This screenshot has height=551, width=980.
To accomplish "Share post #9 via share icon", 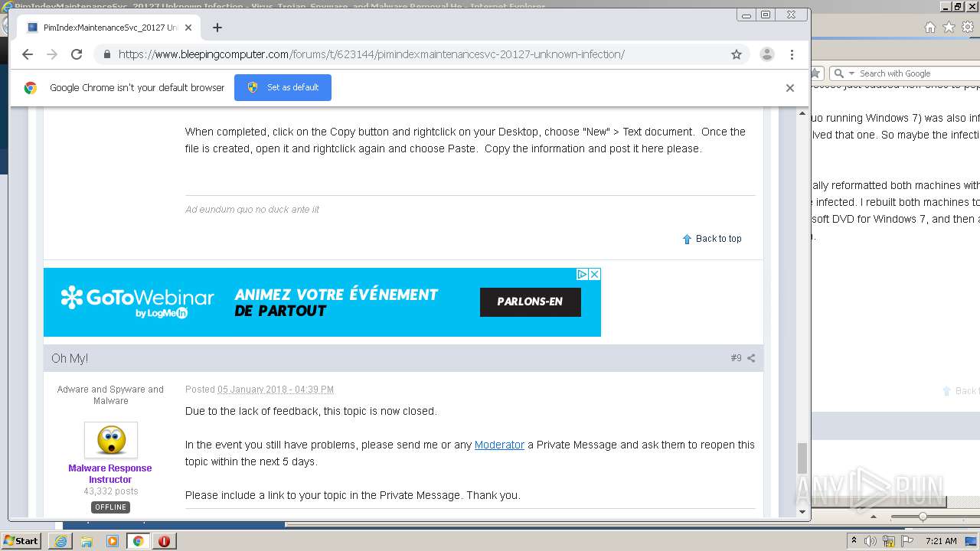I will pyautogui.click(x=751, y=358).
